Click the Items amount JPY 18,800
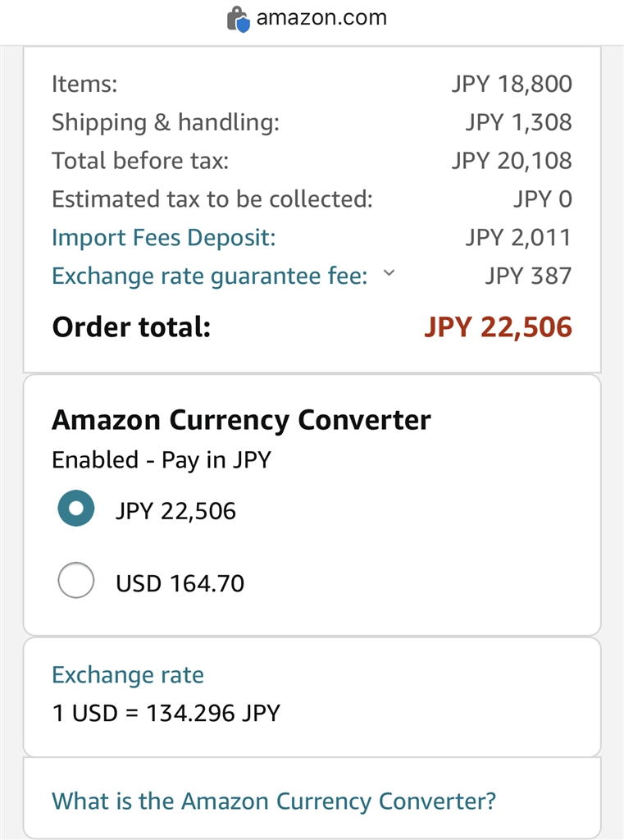The image size is (624, 840). coord(511,84)
